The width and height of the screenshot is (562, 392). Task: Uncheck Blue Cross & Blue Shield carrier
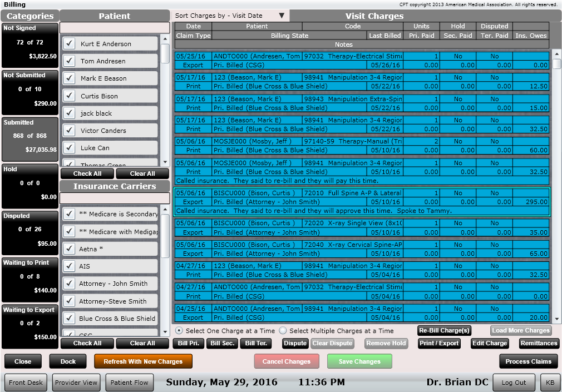[x=70, y=319]
